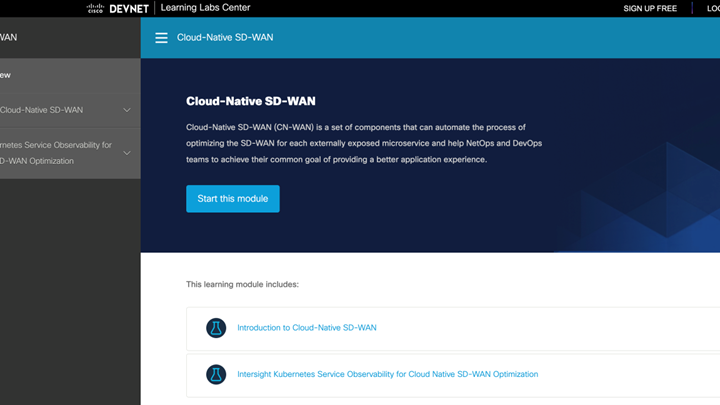720x405 pixels.
Task: Click the flask icon beside Introduction to Cloud-Native SD-WAN
Action: coord(216,328)
